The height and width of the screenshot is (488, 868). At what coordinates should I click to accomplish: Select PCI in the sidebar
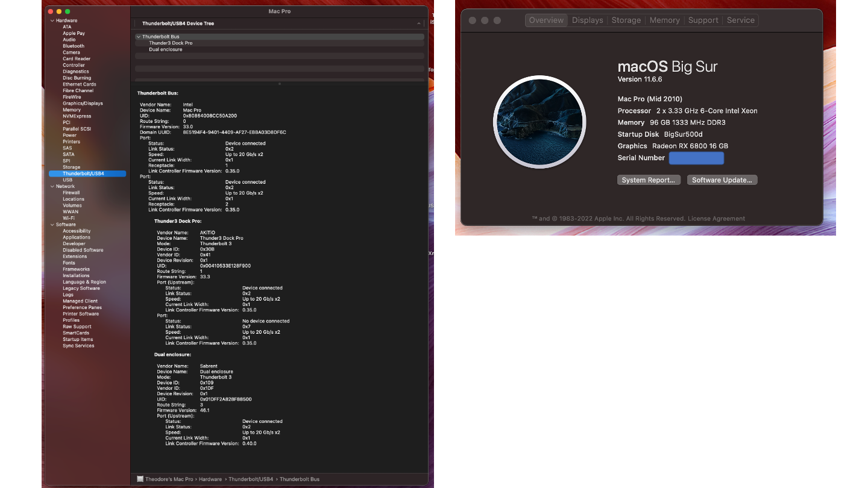66,122
